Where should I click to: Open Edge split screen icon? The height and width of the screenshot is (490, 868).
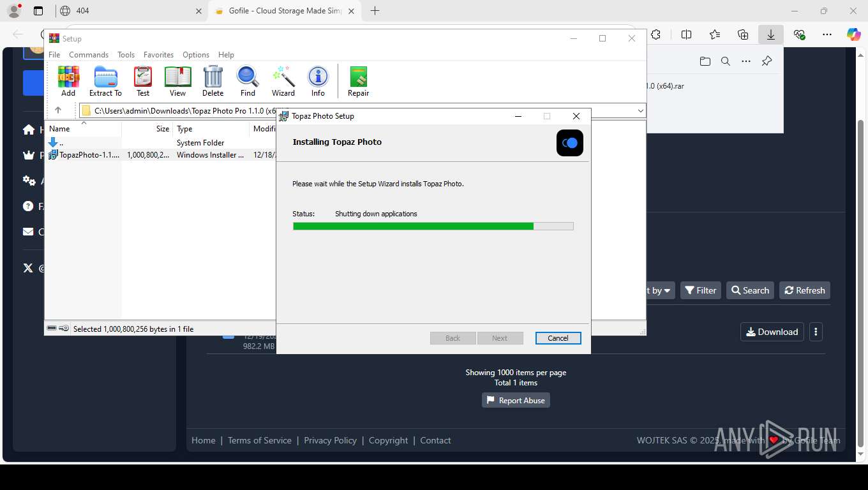[x=687, y=34]
